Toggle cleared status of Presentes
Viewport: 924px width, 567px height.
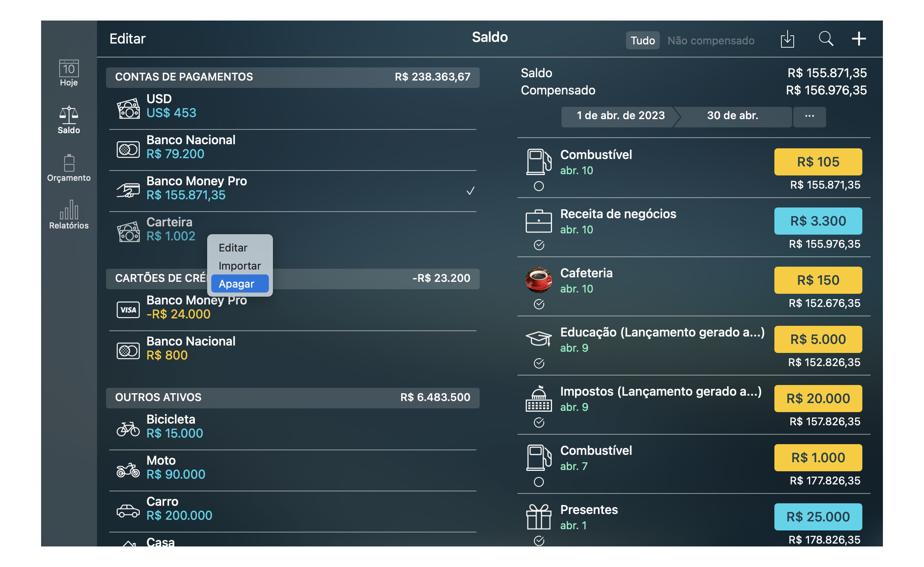pyautogui.click(x=538, y=541)
